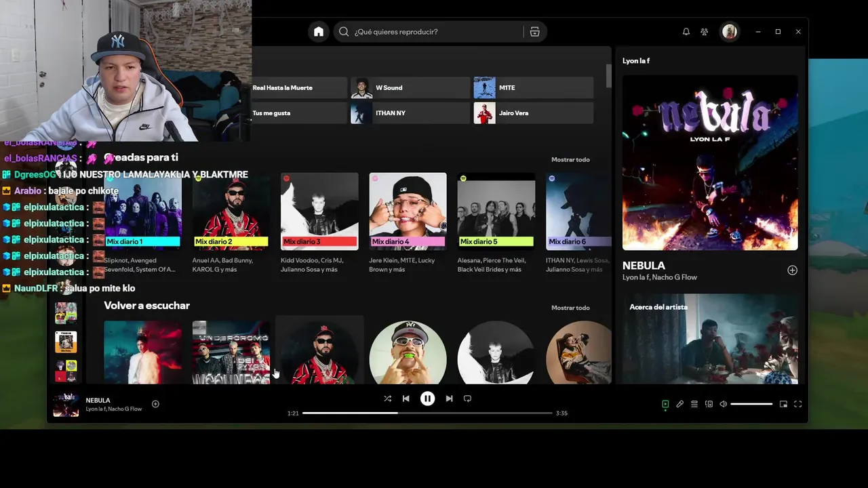Toggle the Now Playing view
The image size is (868, 488).
665,404
